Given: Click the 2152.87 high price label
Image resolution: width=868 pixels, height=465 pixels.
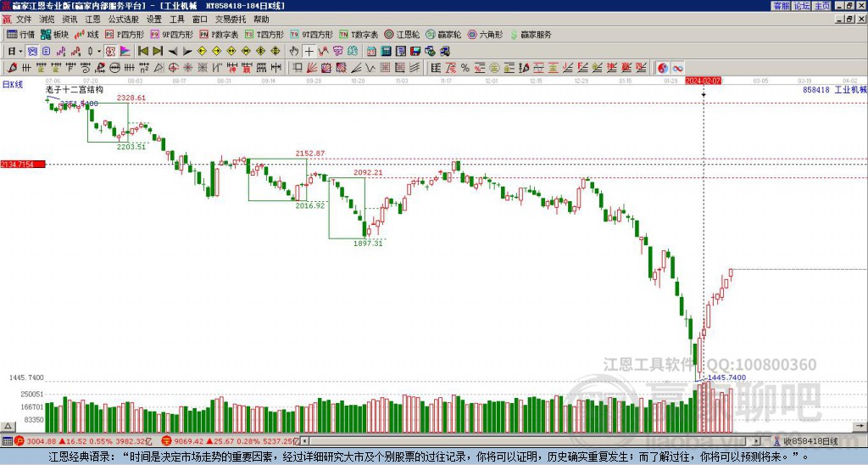Looking at the screenshot, I should (x=310, y=154).
